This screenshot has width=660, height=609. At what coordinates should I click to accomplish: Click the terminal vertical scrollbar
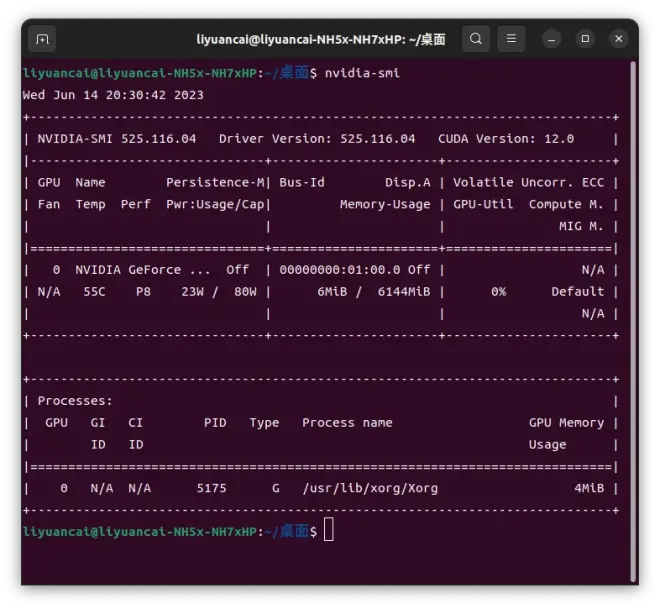pyautogui.click(x=633, y=322)
